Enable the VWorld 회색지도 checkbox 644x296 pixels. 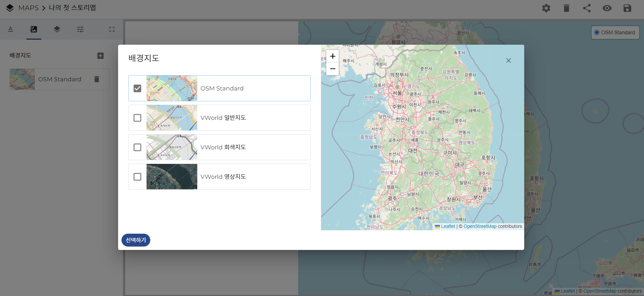click(x=137, y=147)
